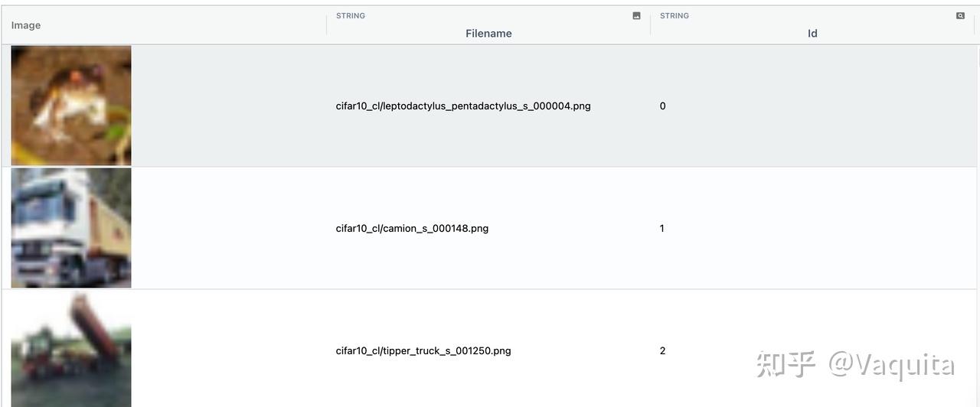Click the Id column header label
The height and width of the screenshot is (407, 980).
[812, 34]
